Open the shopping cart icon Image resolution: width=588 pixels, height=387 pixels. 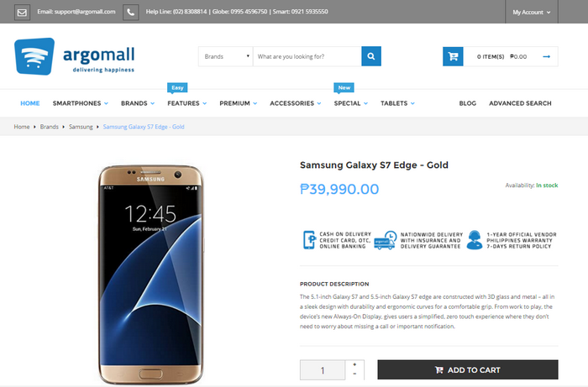click(453, 56)
